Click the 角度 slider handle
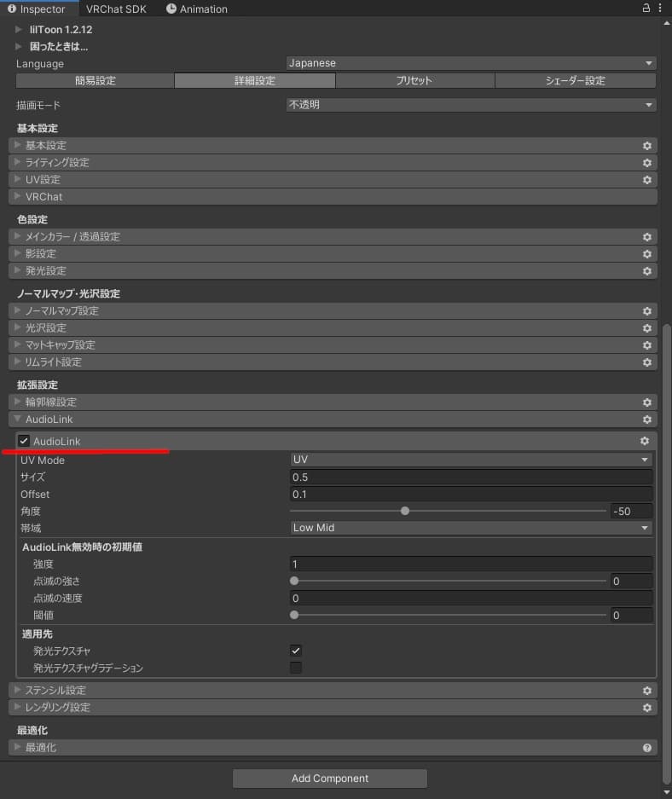 tap(405, 511)
